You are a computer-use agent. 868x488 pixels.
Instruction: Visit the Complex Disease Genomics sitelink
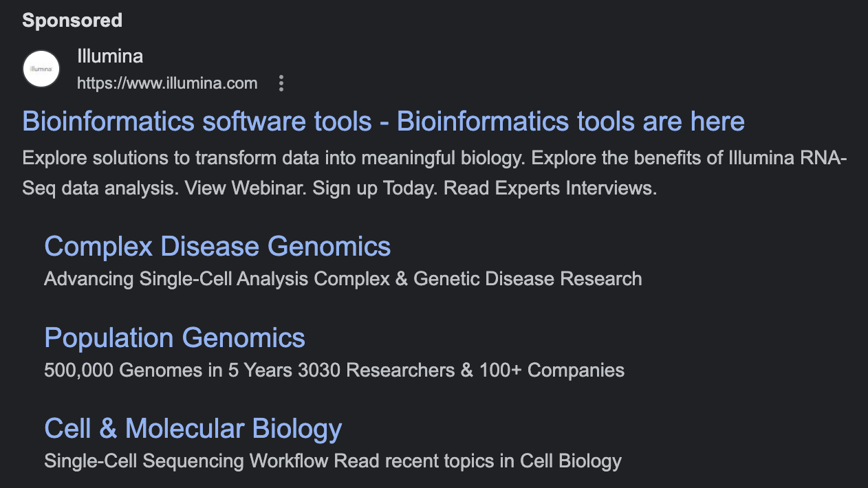pos(217,246)
